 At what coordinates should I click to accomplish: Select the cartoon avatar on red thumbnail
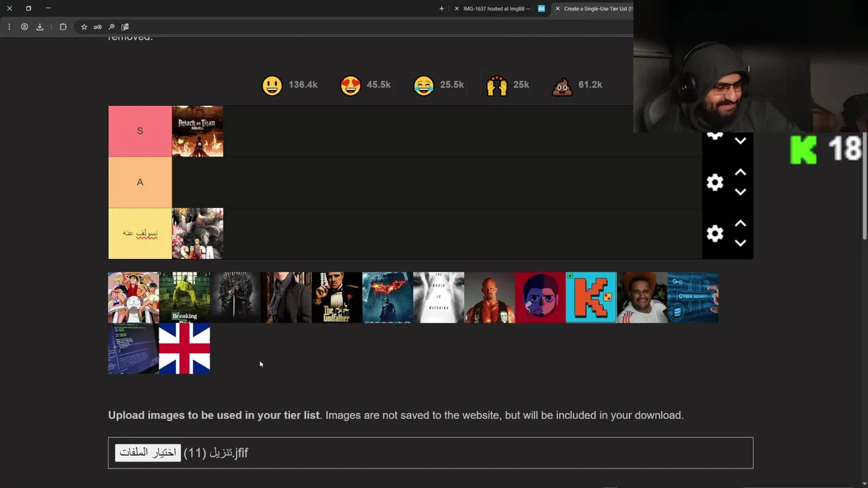pyautogui.click(x=540, y=298)
